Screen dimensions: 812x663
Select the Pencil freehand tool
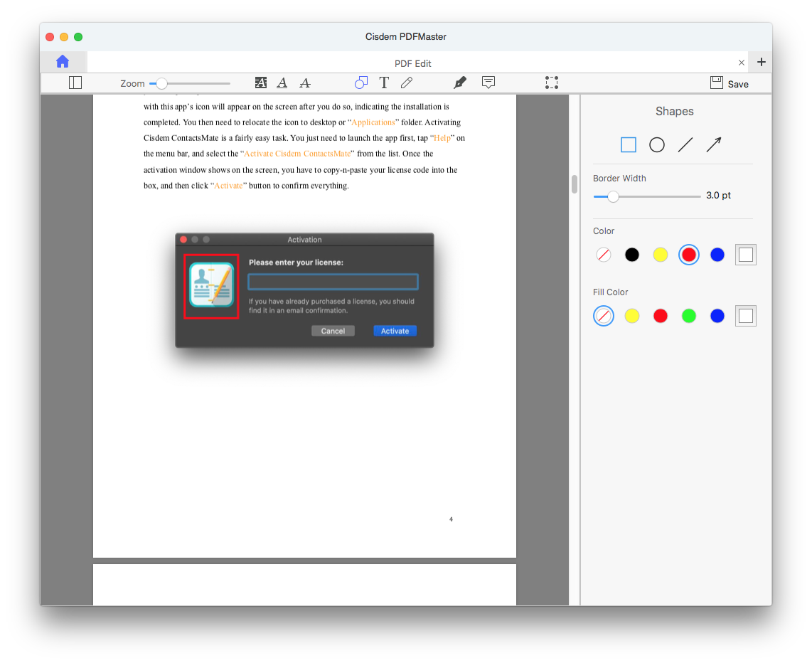407,83
